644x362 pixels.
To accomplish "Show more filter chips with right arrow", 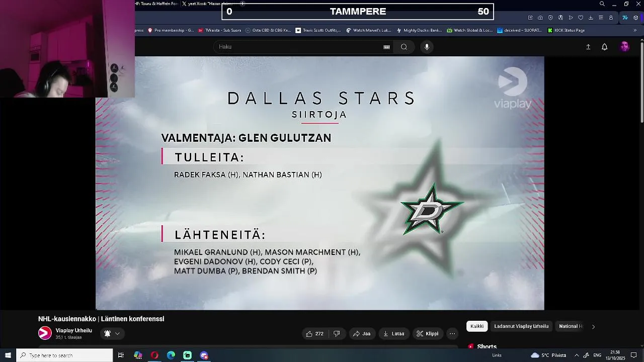I will pos(593,326).
